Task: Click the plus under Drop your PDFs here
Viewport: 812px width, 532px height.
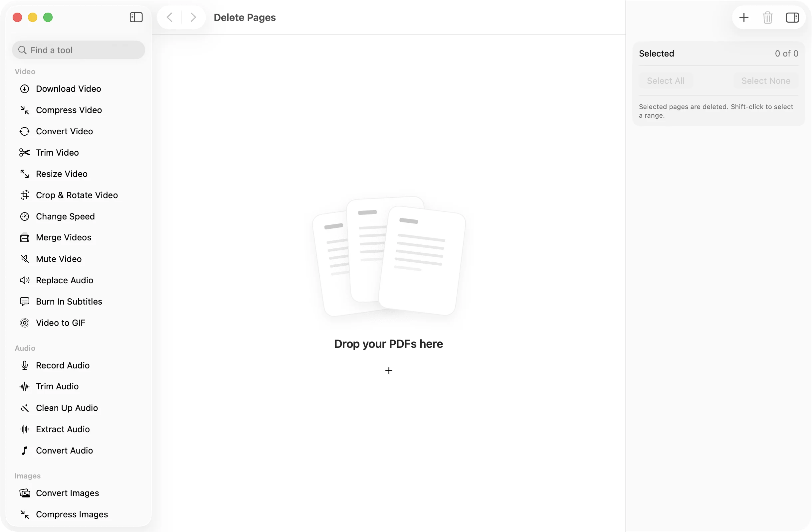Action: click(389, 370)
